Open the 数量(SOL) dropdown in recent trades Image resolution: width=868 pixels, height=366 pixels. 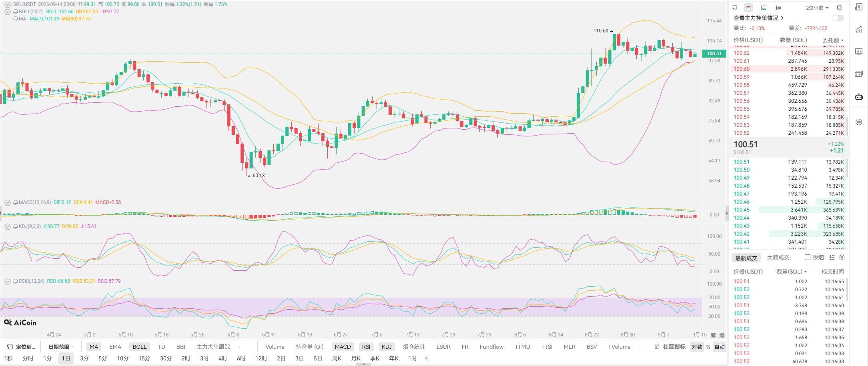click(x=792, y=272)
